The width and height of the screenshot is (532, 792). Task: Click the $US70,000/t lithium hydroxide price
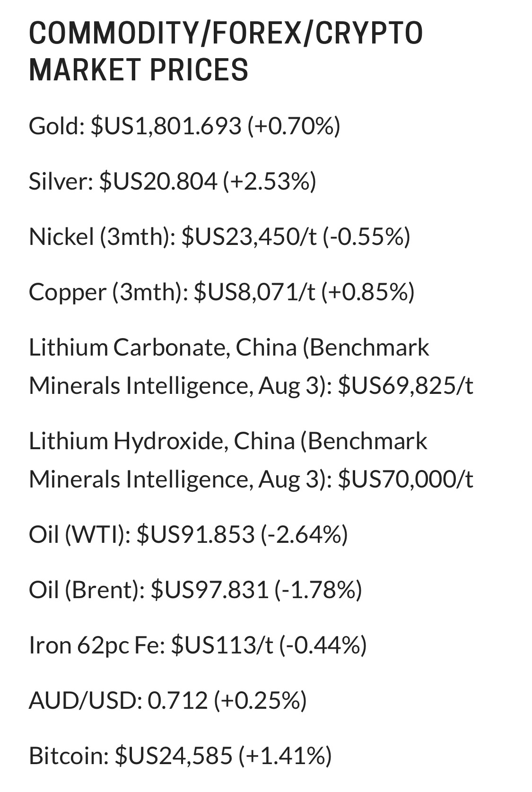pos(406,479)
